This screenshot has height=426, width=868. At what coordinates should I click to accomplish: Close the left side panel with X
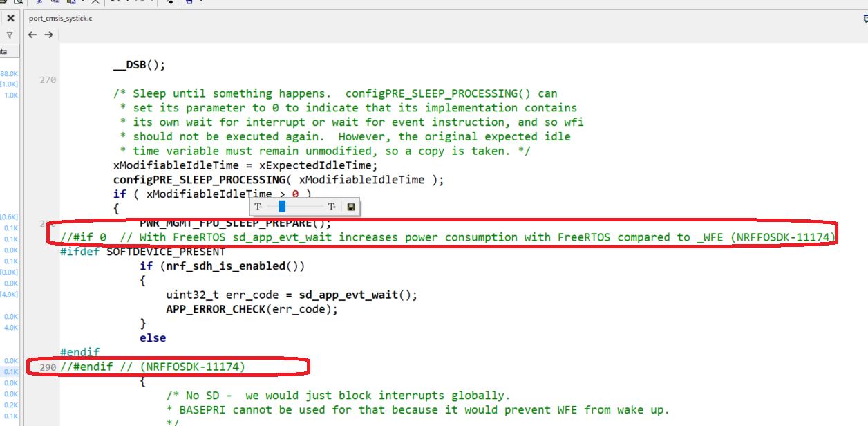click(x=10, y=19)
